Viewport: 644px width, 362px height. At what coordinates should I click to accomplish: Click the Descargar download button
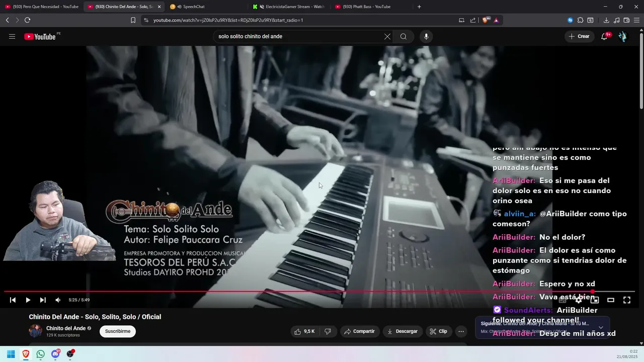[x=403, y=331]
